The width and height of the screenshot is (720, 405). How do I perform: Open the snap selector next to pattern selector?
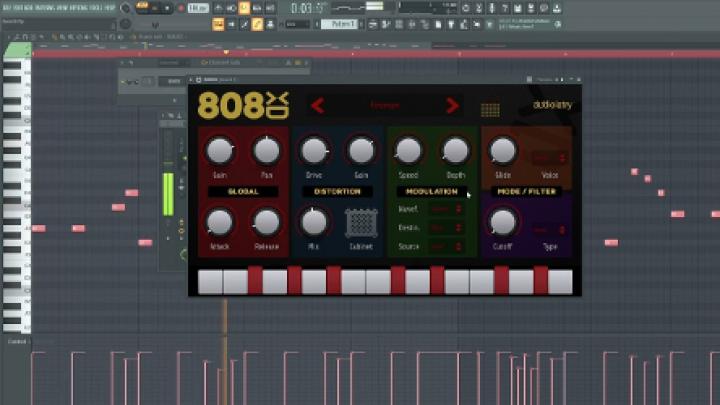tap(297, 24)
